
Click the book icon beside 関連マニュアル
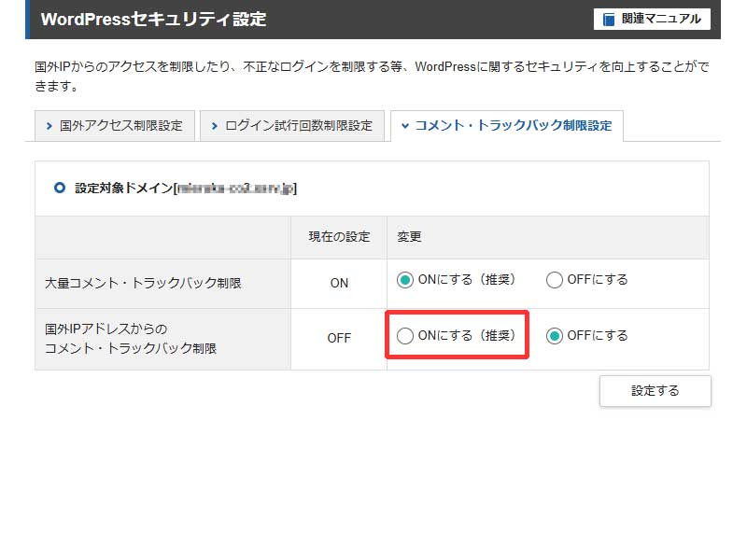(609, 19)
